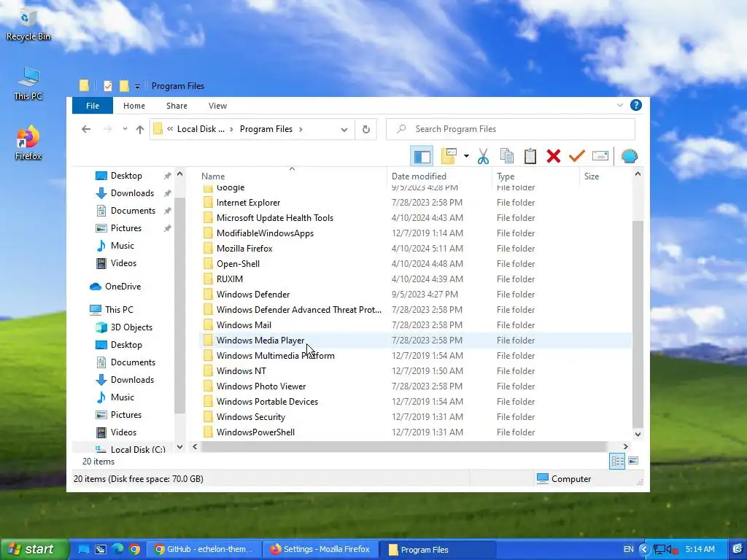Click the horizontal scrollbar of file list

[x=404, y=447]
